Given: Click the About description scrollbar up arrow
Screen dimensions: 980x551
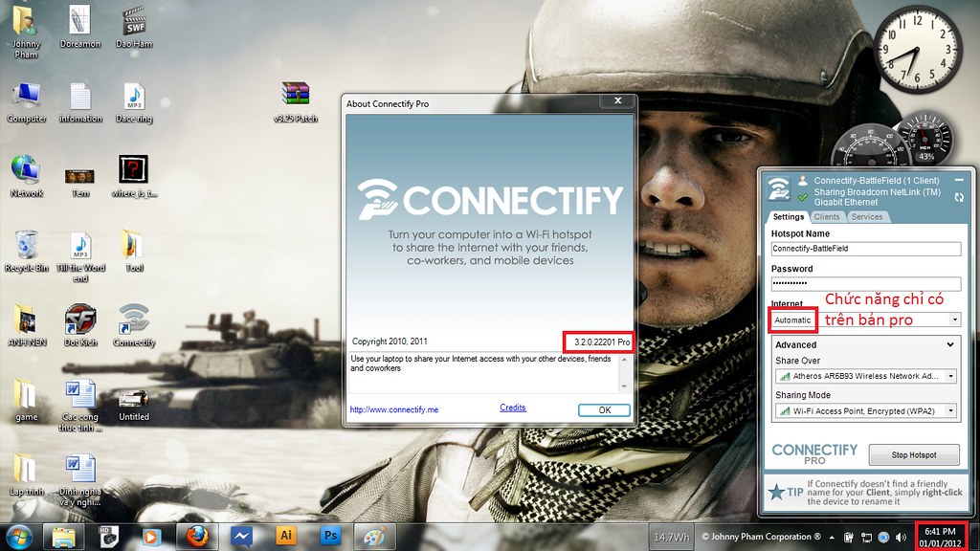Looking at the screenshot, I should tap(624, 361).
